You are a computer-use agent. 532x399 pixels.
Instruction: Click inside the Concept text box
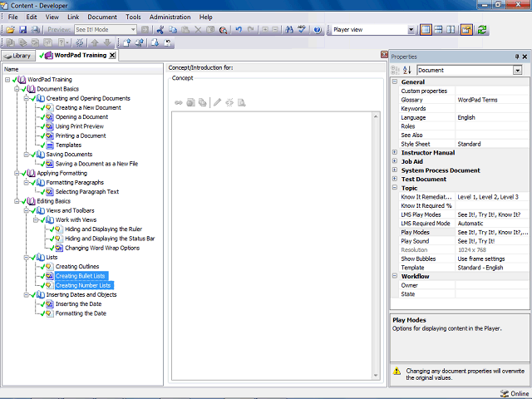click(x=272, y=246)
